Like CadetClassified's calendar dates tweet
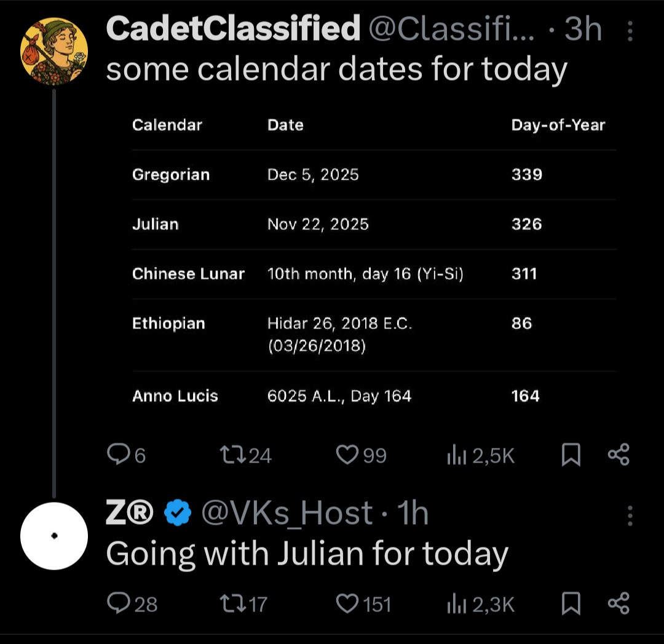 347,455
